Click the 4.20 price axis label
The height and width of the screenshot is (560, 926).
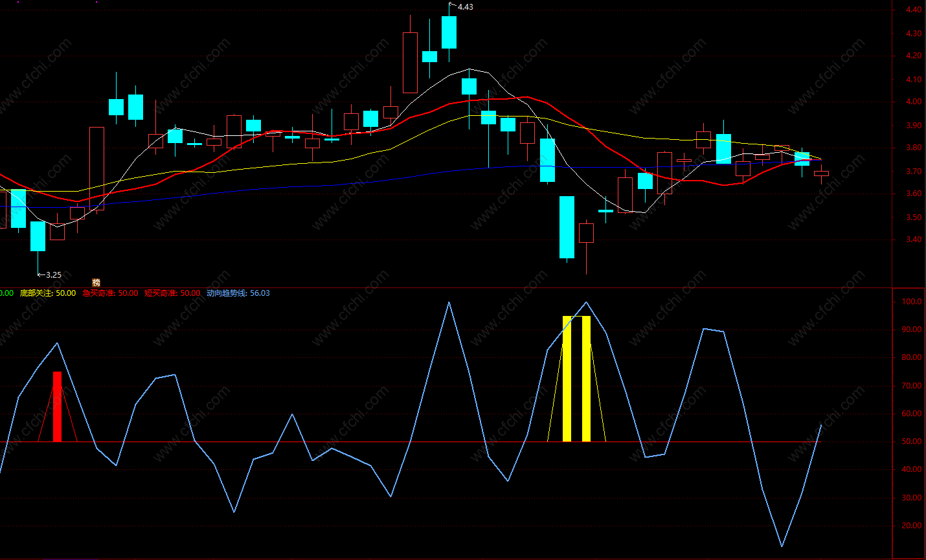914,56
